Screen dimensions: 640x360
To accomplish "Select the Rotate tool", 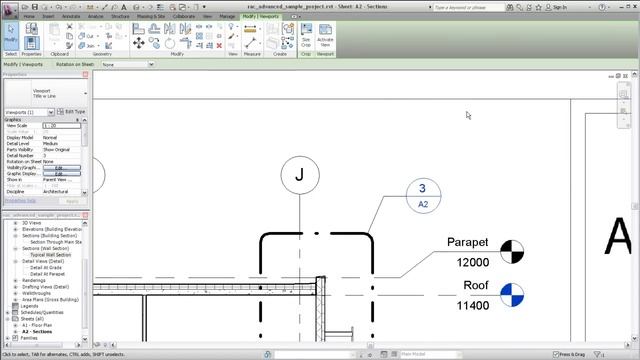I will (169, 43).
